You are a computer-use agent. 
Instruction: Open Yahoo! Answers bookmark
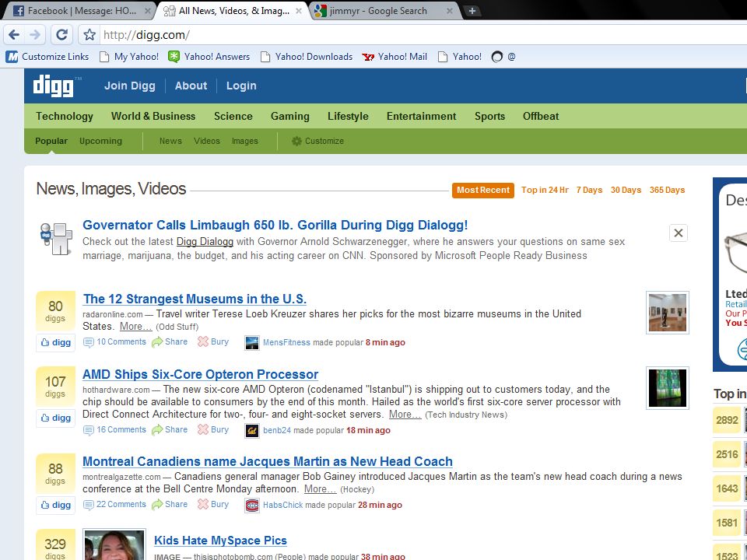pos(209,57)
